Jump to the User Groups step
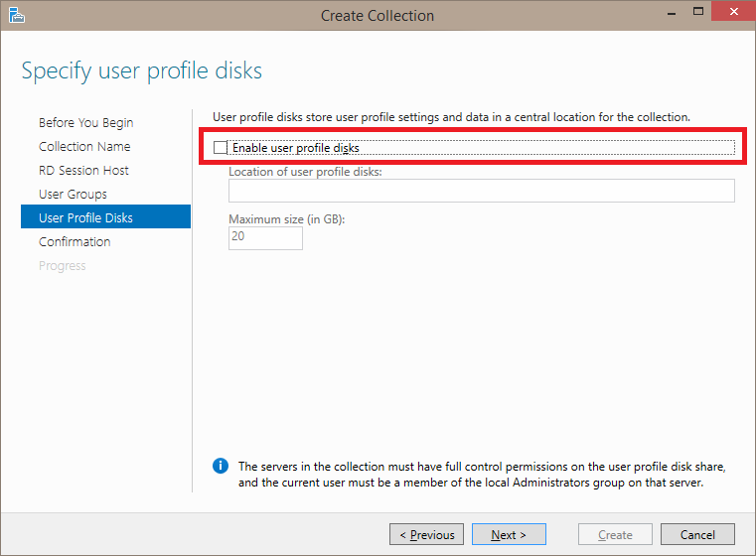 click(73, 195)
